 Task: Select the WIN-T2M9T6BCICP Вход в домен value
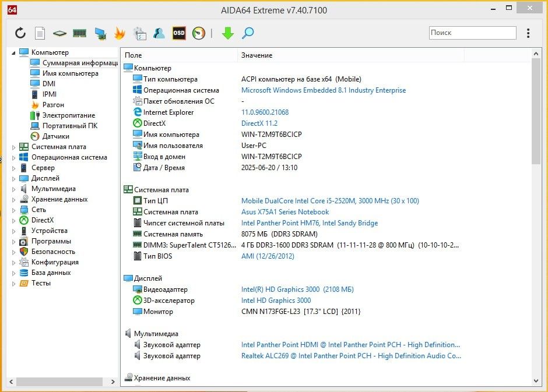pyautogui.click(x=271, y=156)
